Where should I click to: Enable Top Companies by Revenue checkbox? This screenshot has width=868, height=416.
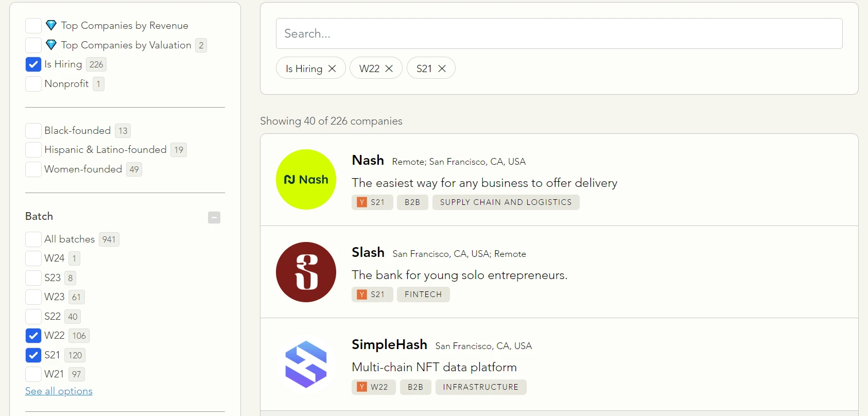(x=33, y=26)
